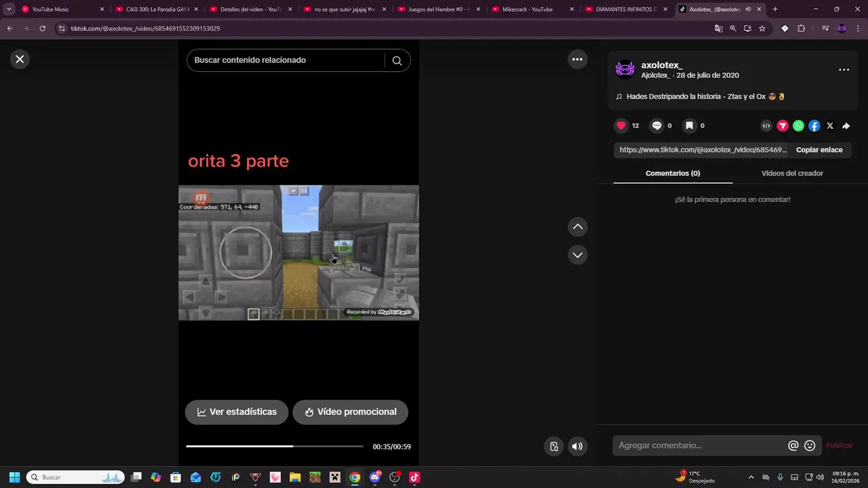This screenshot has height=488, width=868.
Task: Close the TikTok video viewer
Action: (20, 59)
